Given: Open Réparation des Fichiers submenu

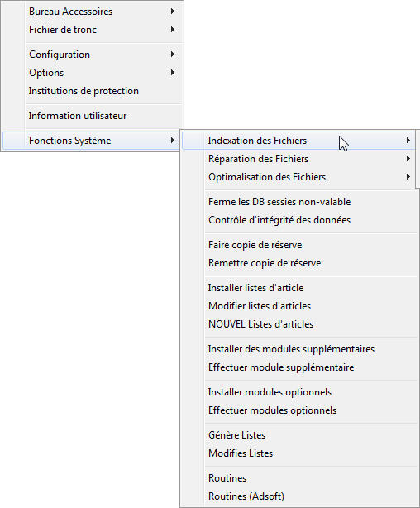Looking at the screenshot, I should pos(298,159).
